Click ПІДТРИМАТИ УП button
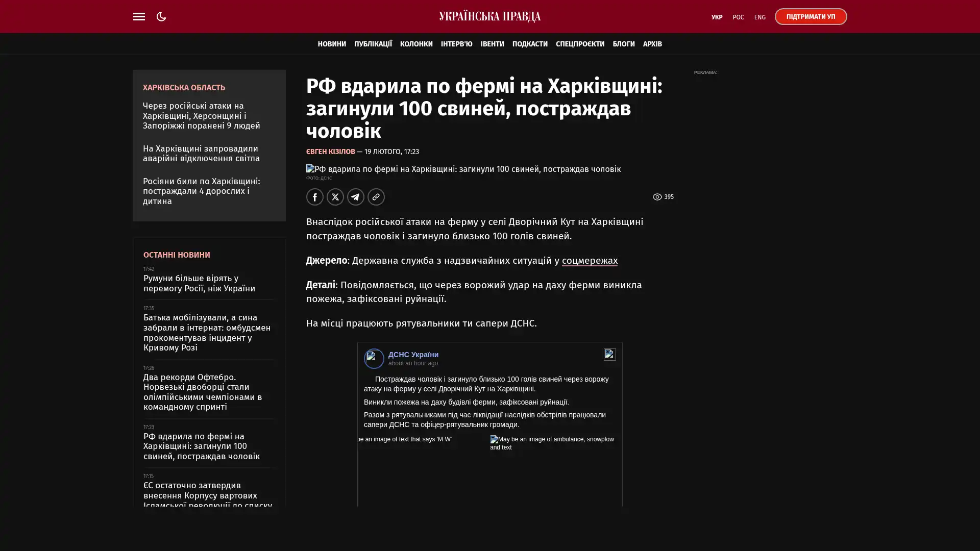The width and height of the screenshot is (980, 551). pyautogui.click(x=810, y=17)
